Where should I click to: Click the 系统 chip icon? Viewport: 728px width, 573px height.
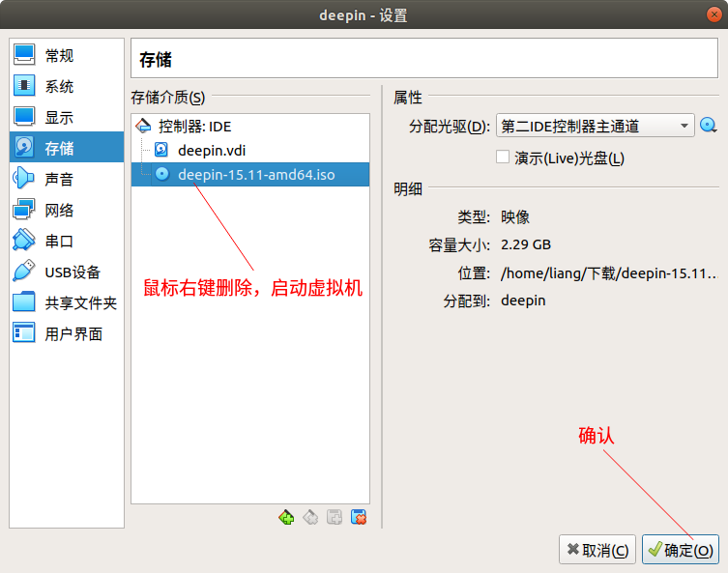[23, 86]
